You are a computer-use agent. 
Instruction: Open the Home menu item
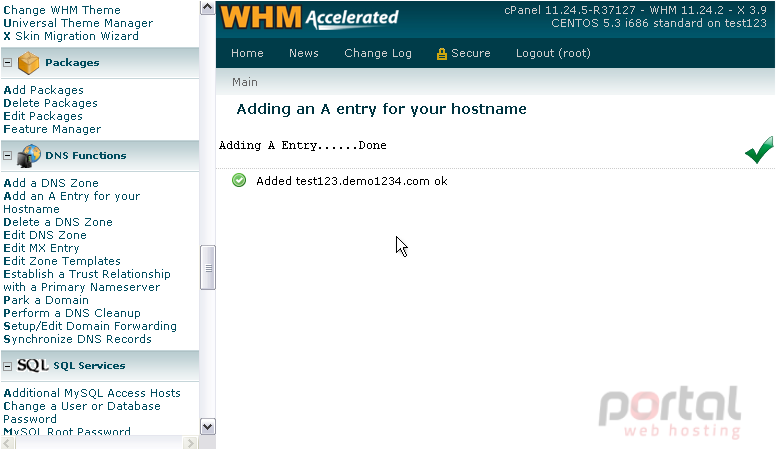pos(247,53)
